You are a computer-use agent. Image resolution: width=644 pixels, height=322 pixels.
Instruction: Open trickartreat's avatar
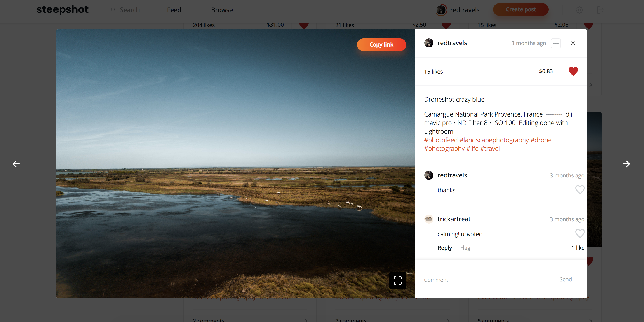click(x=428, y=219)
